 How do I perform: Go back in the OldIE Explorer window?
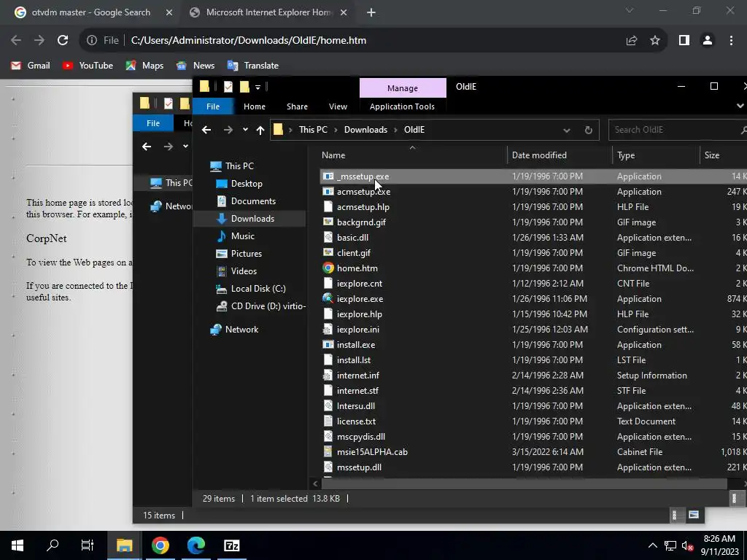pyautogui.click(x=206, y=130)
